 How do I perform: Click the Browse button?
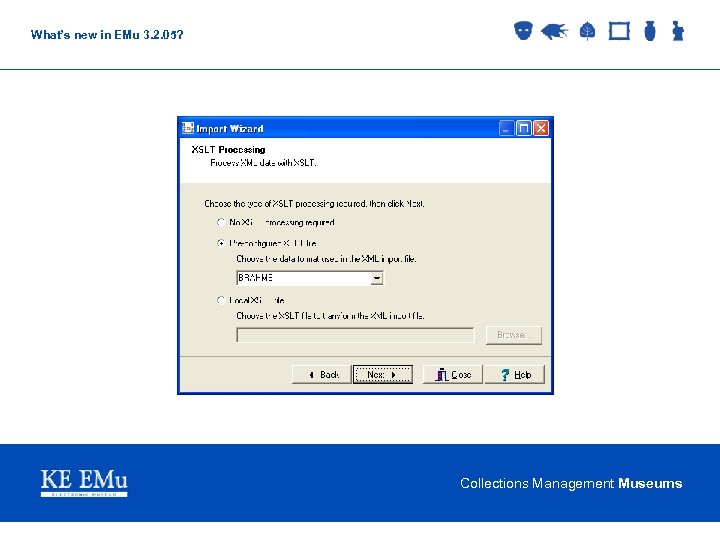point(514,335)
